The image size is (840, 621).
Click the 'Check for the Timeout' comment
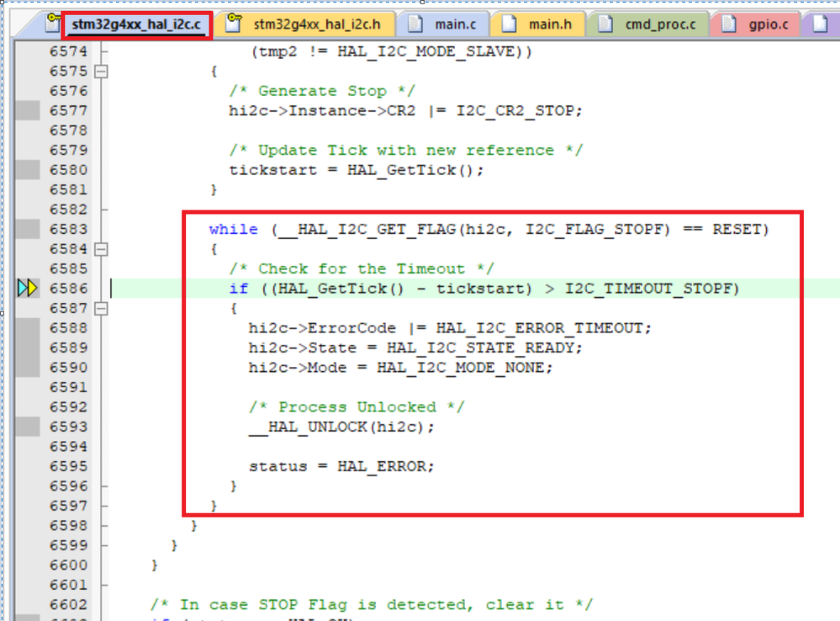[x=362, y=268]
